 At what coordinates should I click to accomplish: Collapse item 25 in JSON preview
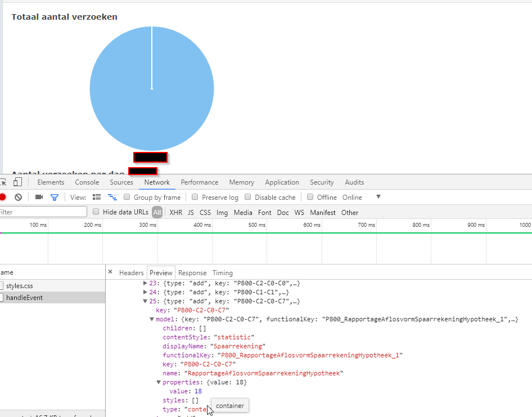click(145, 301)
